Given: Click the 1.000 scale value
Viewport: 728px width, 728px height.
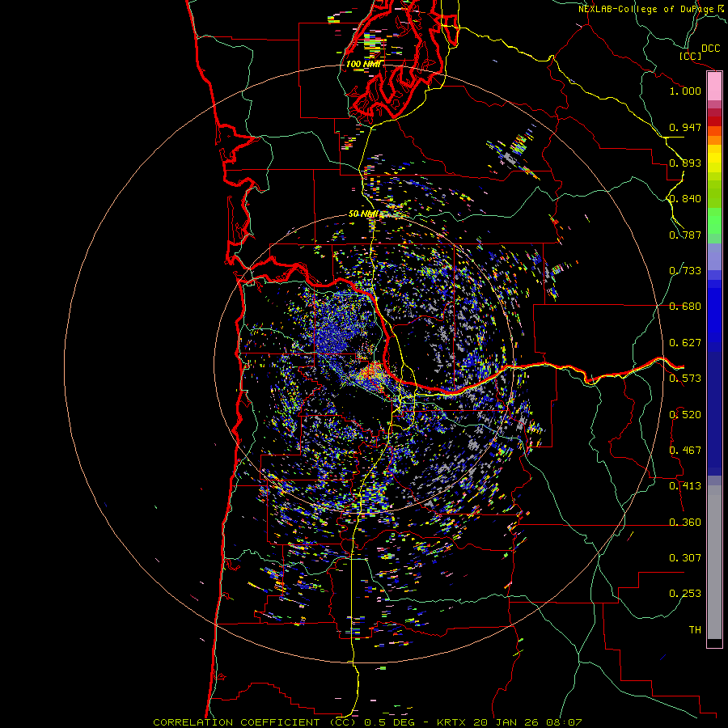Looking at the screenshot, I should tap(685, 91).
